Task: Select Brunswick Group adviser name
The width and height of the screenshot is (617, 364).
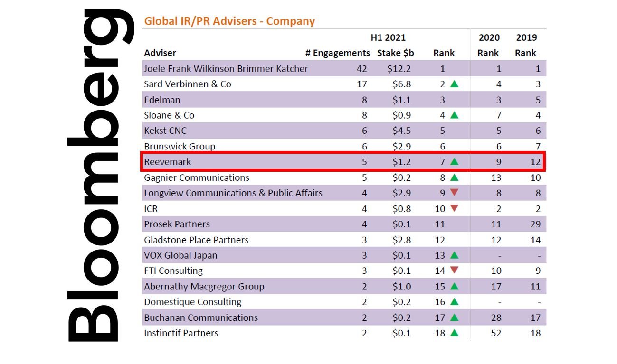Action: click(180, 146)
